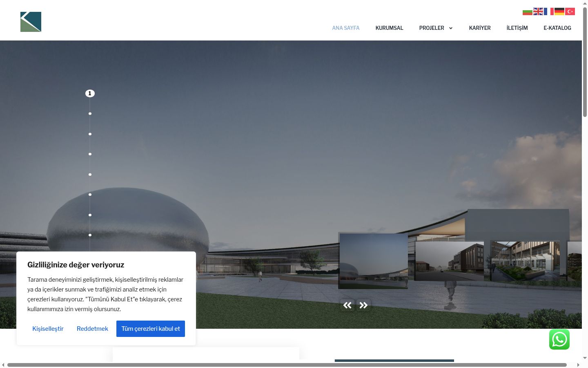
Task: Click the scrollbar down arrow
Action: 585,358
